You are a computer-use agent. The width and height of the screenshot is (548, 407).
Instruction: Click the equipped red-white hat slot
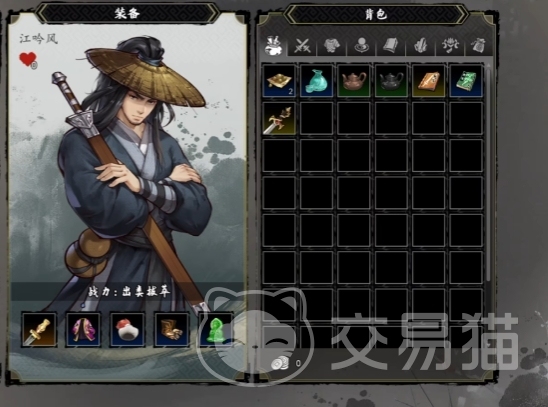point(127,329)
